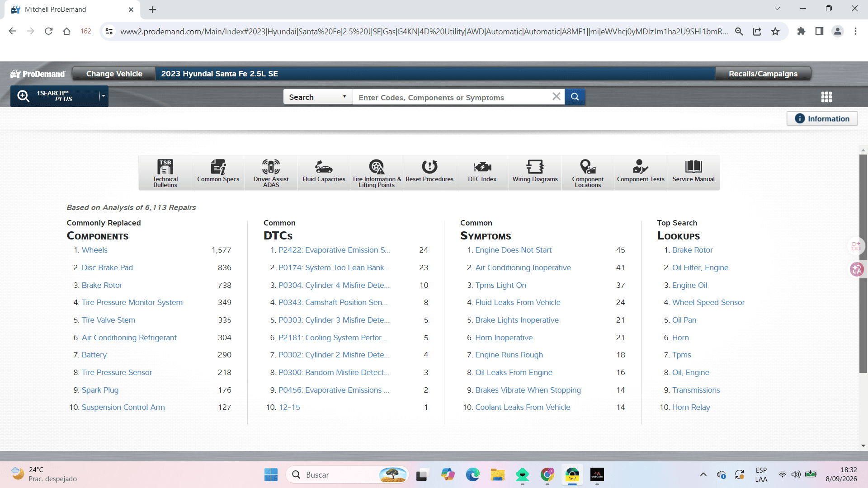
Task: Expand the 1Search Plus dropdown arrow
Action: [103, 96]
